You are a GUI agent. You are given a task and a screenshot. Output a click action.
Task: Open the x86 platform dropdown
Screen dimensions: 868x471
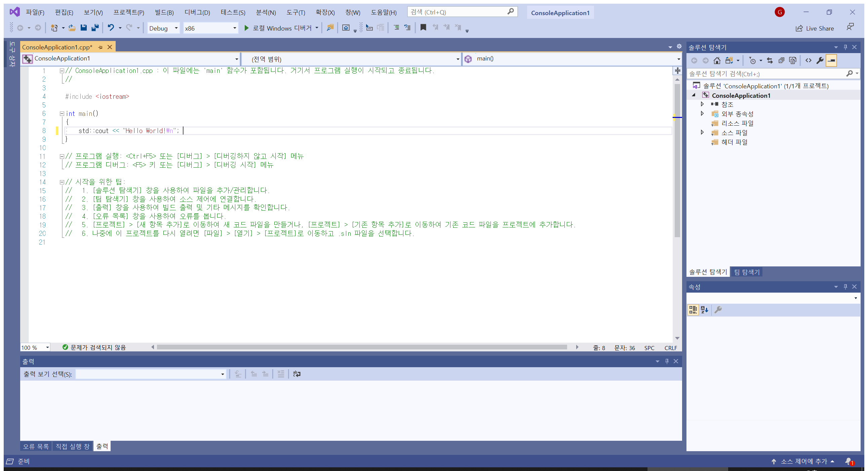click(210, 28)
